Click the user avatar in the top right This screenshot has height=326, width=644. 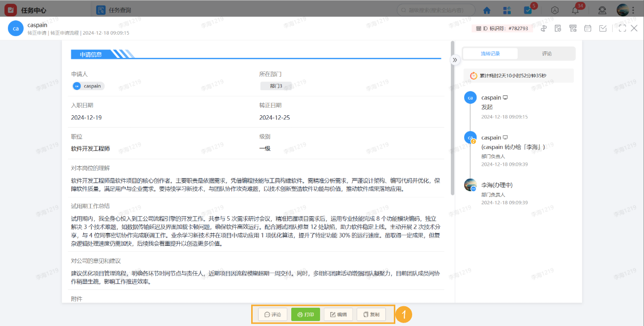pos(622,10)
